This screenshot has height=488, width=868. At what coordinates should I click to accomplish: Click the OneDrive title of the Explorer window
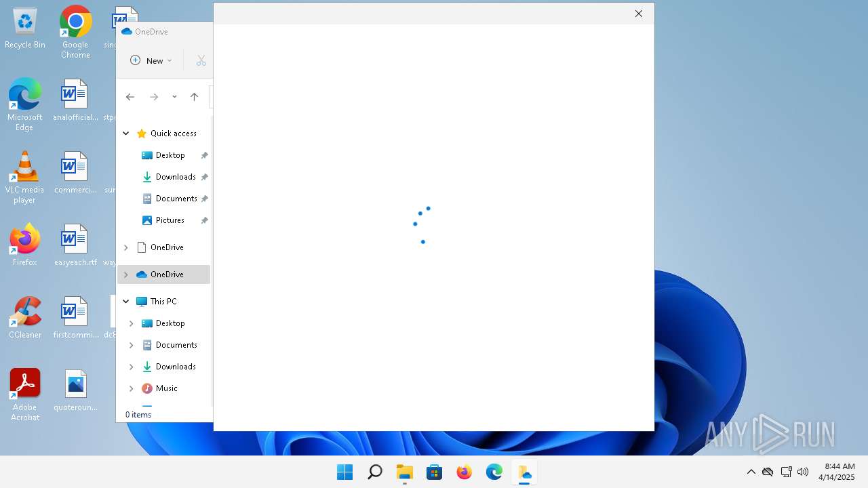151,32
